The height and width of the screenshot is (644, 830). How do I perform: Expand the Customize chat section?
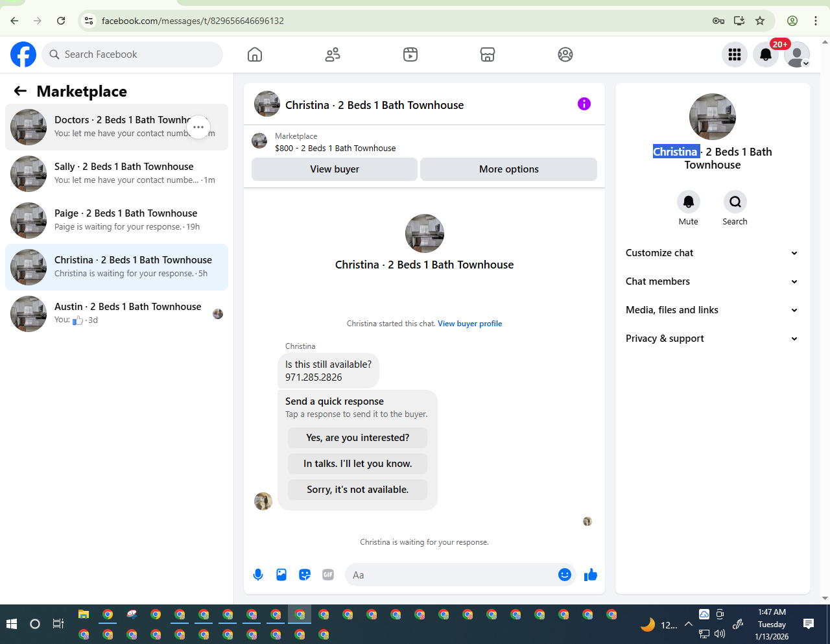click(712, 253)
